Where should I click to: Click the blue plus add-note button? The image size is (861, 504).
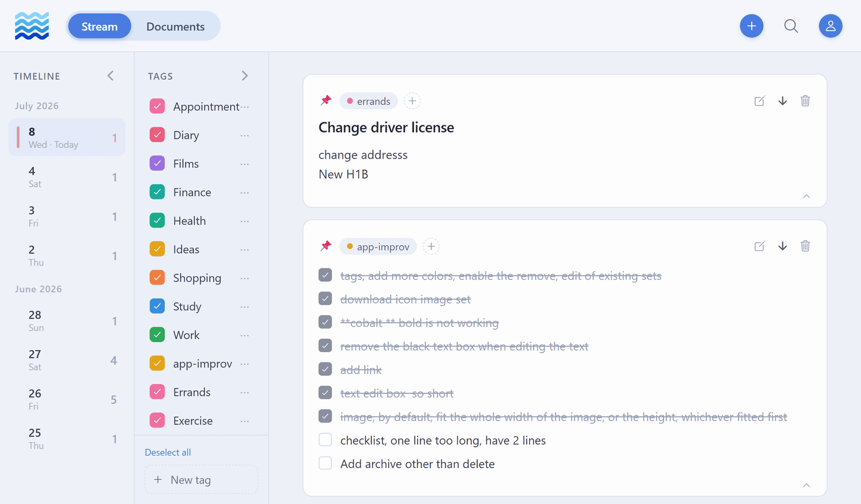coord(751,26)
